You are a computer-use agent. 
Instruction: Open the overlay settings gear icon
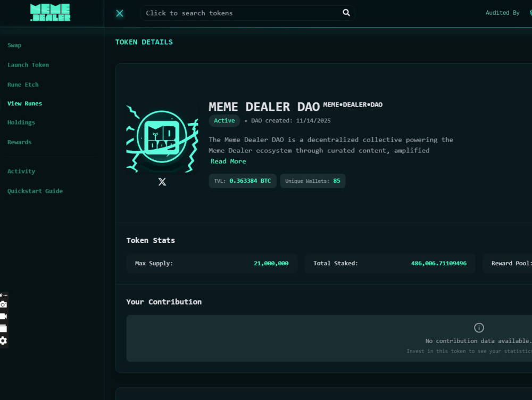[x=3, y=340]
